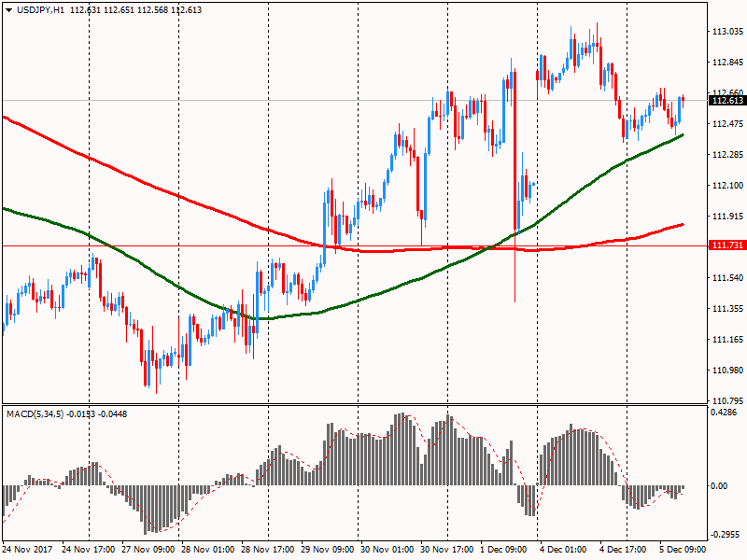Open the chart menu triangle beside USDJPY,H1
This screenshot has height=560, width=747.
(x=9, y=10)
